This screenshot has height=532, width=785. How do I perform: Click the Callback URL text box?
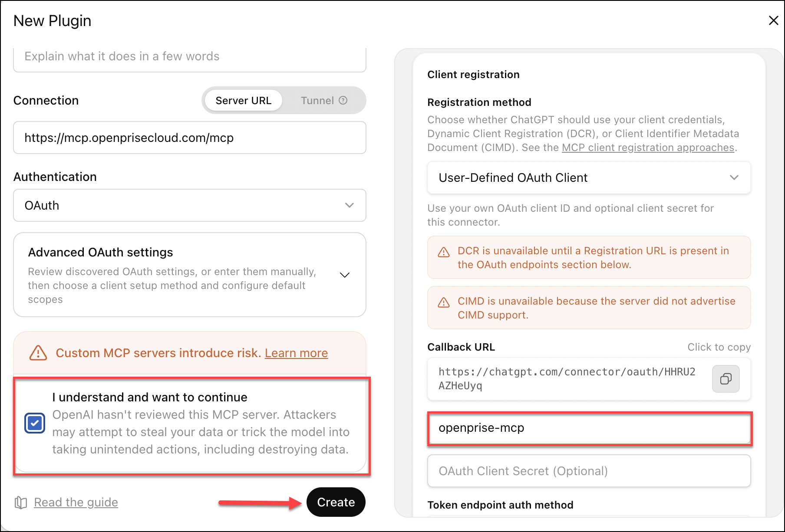589,379
